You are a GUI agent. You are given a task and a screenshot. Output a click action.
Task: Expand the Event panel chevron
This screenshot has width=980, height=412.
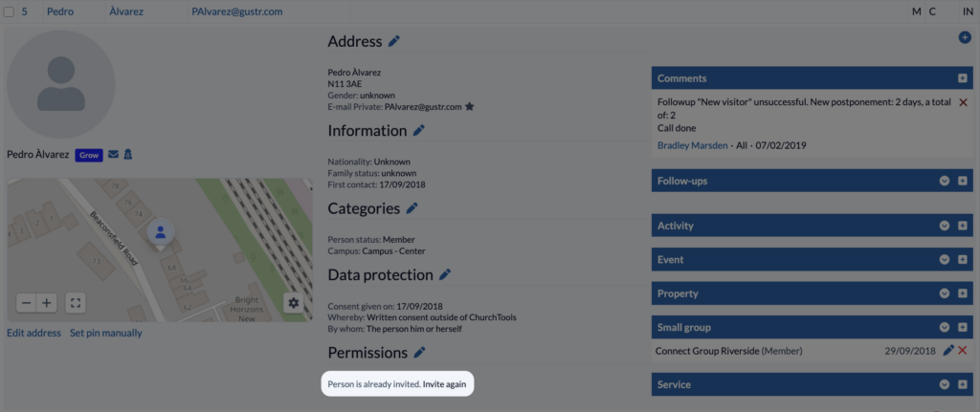(x=945, y=259)
